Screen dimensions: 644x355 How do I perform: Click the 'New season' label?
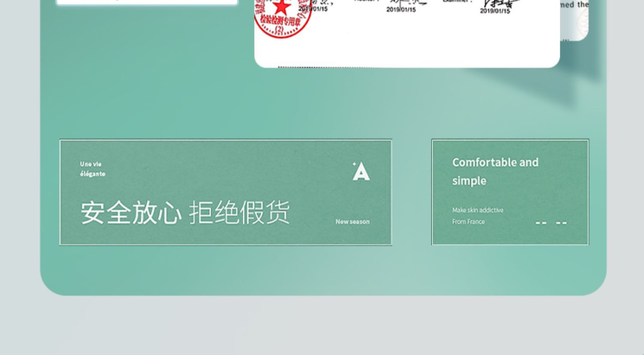pyautogui.click(x=352, y=222)
